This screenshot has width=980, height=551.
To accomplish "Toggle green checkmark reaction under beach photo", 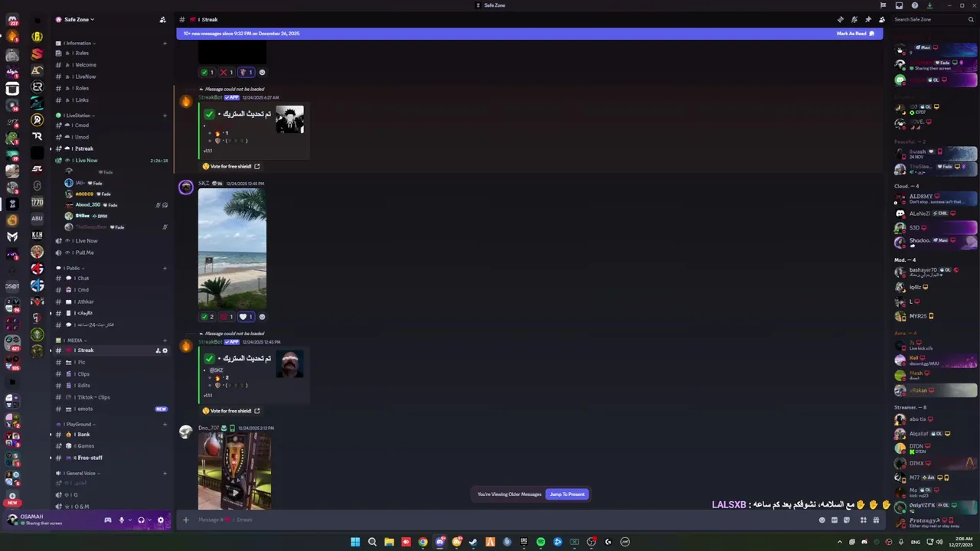I will point(207,317).
